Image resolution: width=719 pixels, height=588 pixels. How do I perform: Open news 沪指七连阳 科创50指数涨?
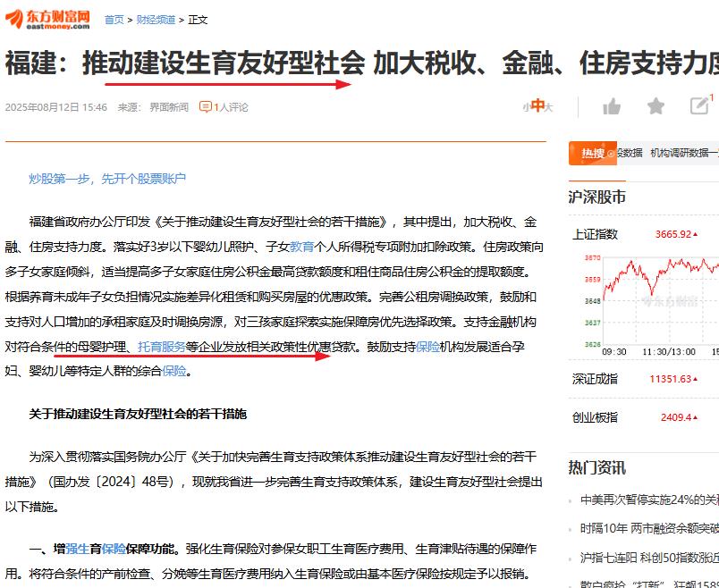click(649, 558)
